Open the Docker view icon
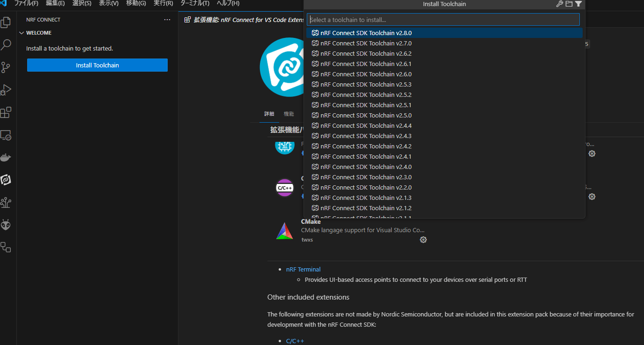The height and width of the screenshot is (345, 644). tap(6, 157)
